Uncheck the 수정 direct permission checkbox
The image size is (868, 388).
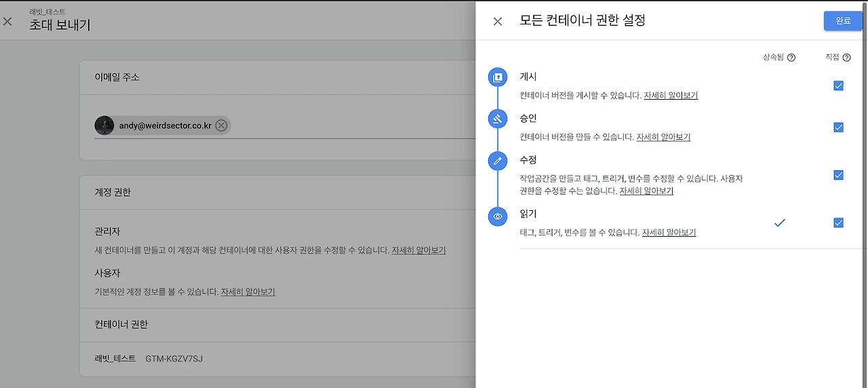point(838,175)
